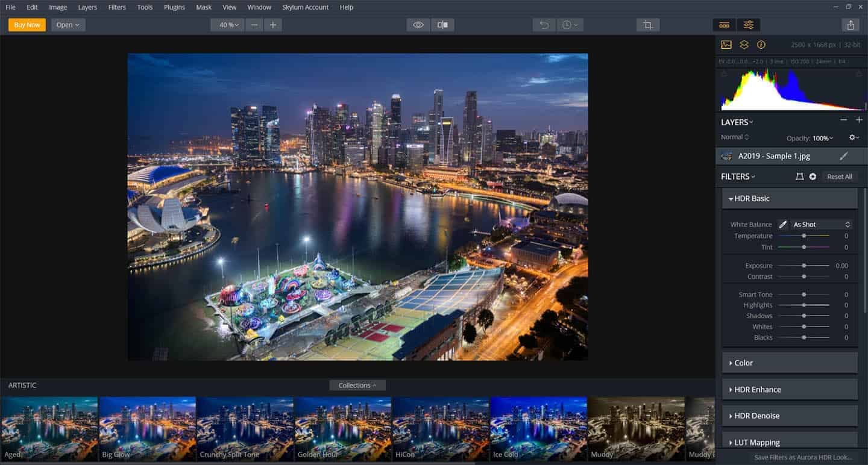Open the 40 % zoom dropdown
This screenshot has width=868, height=465.
tap(228, 25)
